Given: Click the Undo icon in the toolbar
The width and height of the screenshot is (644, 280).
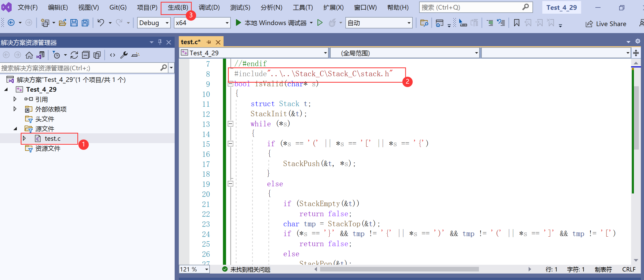Looking at the screenshot, I should 101,23.
